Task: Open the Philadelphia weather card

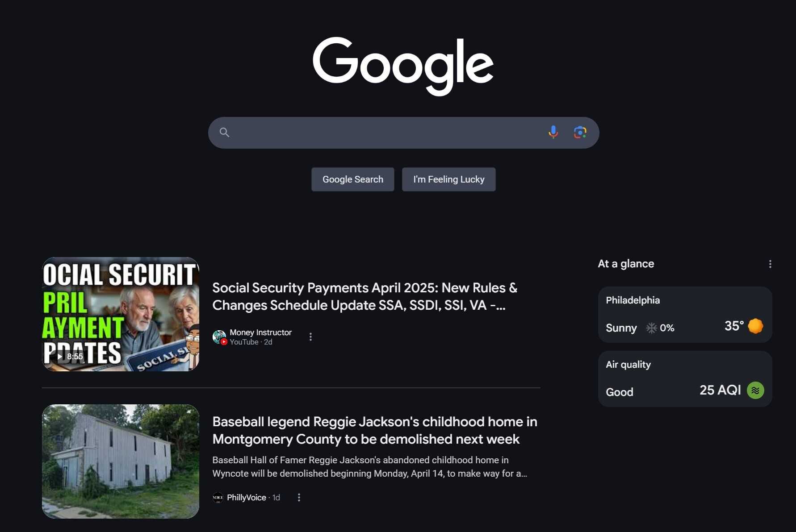Action: click(x=685, y=315)
